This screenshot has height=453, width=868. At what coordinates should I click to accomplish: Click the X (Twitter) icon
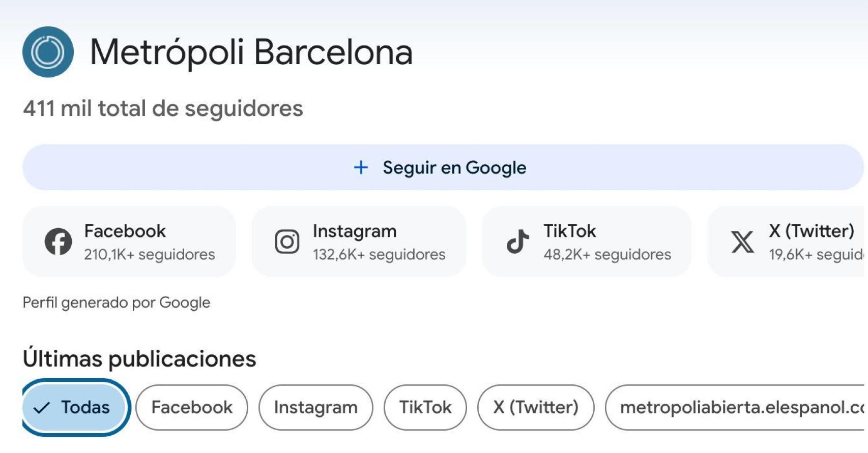pyautogui.click(x=743, y=242)
